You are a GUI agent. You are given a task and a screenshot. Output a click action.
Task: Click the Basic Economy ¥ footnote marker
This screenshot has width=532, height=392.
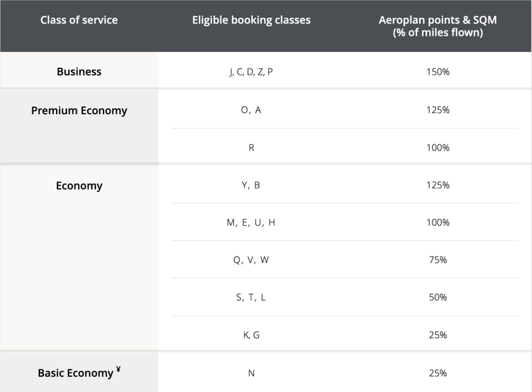(119, 370)
